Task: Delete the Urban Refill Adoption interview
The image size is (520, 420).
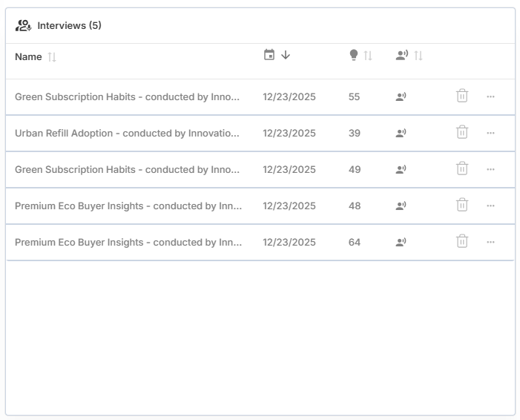Action: pyautogui.click(x=462, y=133)
